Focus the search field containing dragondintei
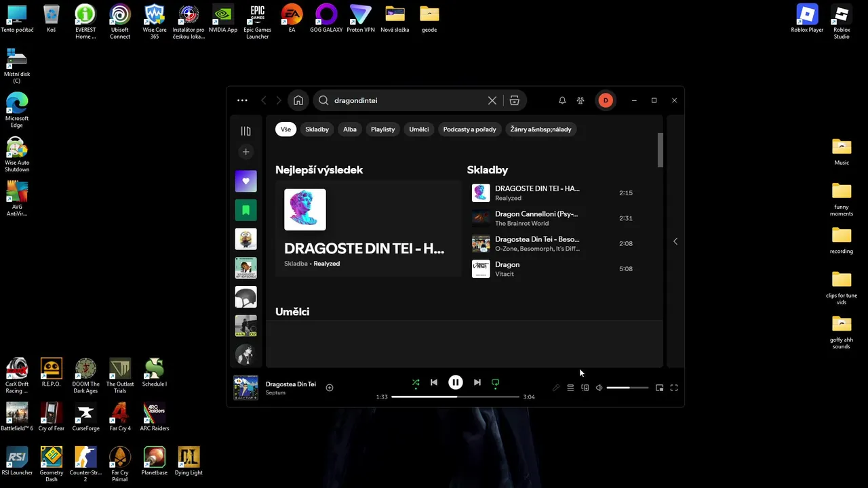Screen dimensions: 868x488 [x=407, y=100]
